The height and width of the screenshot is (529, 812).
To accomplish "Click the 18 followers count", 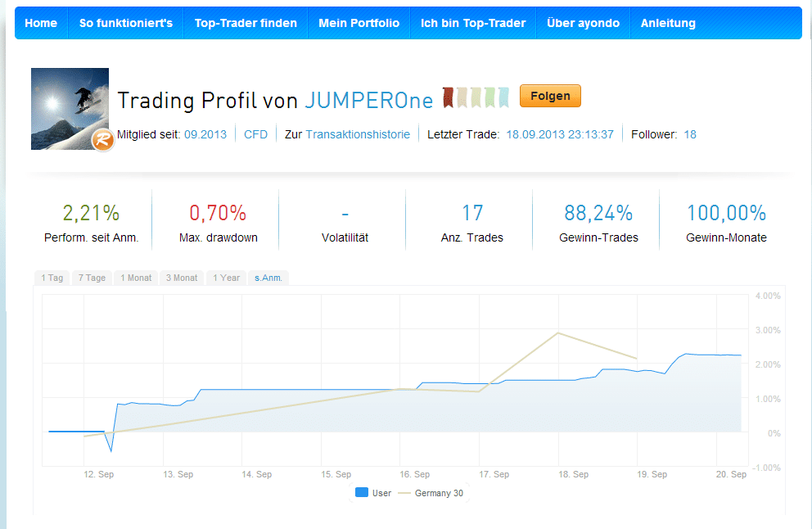I will [690, 134].
